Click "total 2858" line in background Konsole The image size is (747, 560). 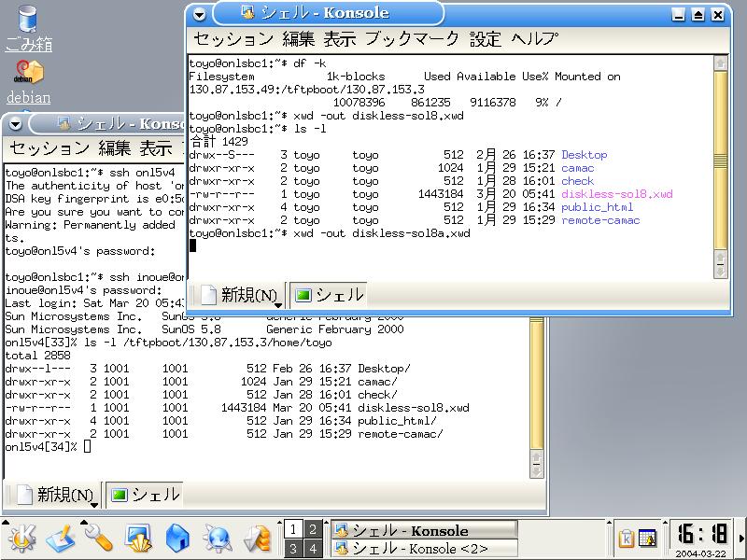[37, 356]
